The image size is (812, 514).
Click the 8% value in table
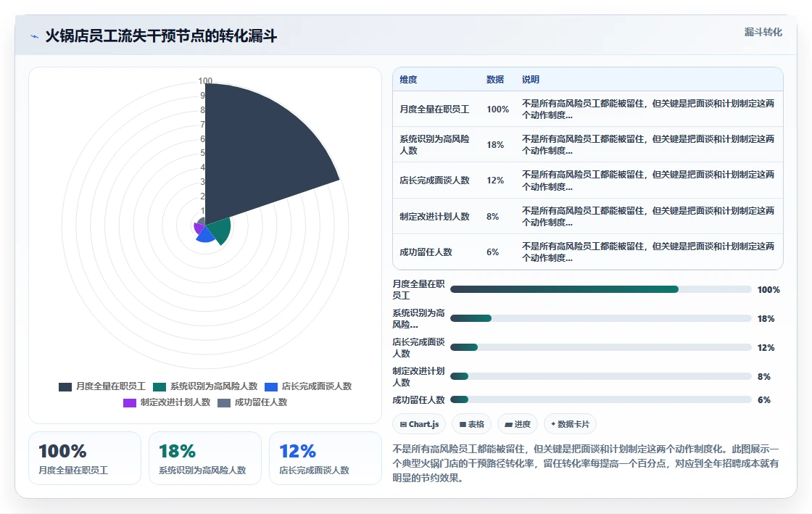(492, 216)
